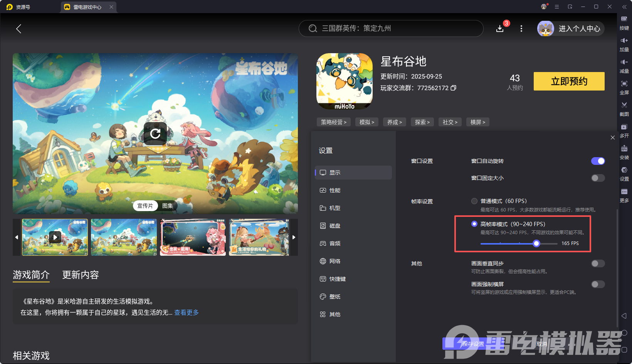
Task: Open the 性能 settings section
Action: [x=335, y=190]
